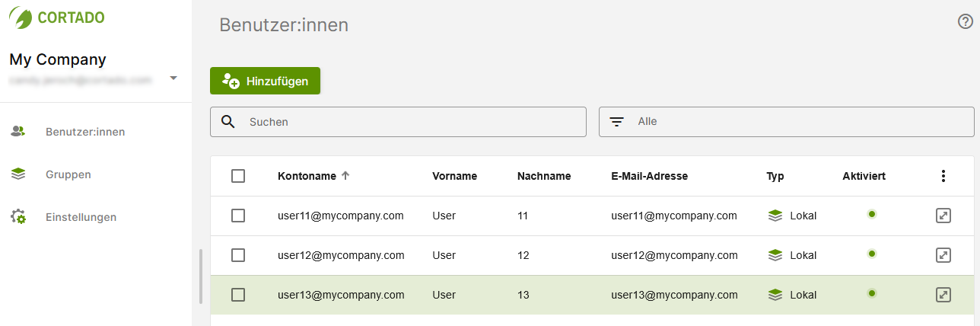Click account name user11@mycompany.com cell

point(340,216)
